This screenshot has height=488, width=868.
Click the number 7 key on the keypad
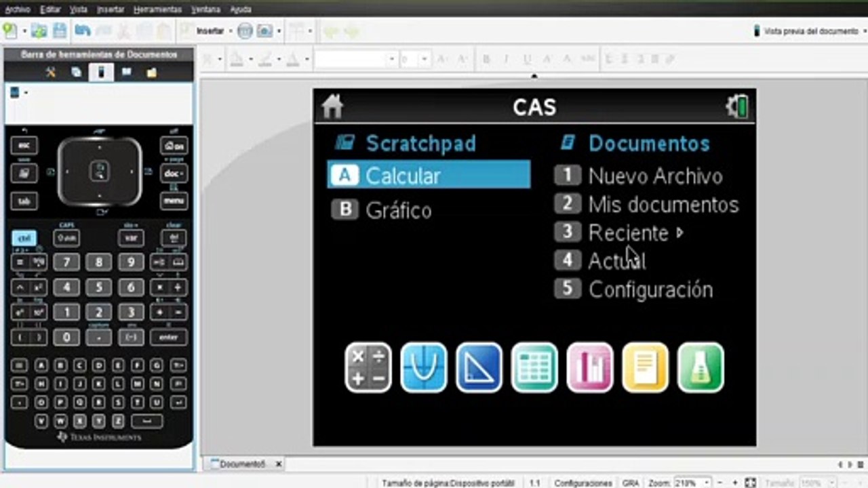[66, 263]
